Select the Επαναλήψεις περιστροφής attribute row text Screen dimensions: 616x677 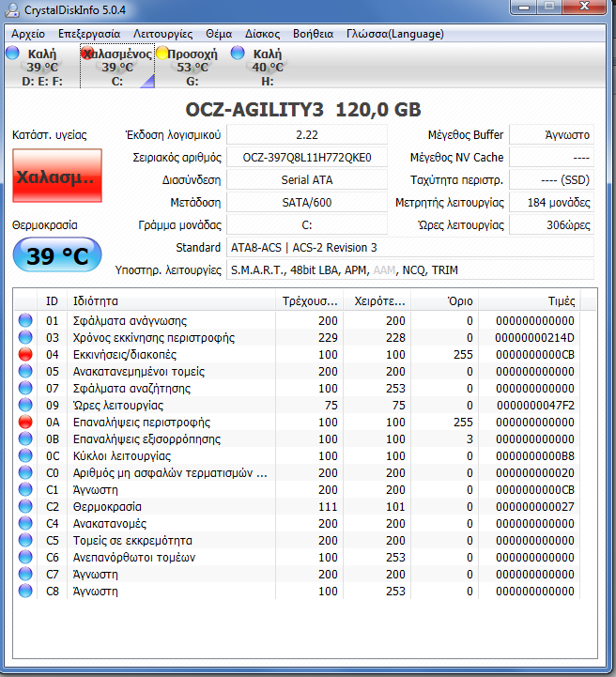[x=142, y=423]
